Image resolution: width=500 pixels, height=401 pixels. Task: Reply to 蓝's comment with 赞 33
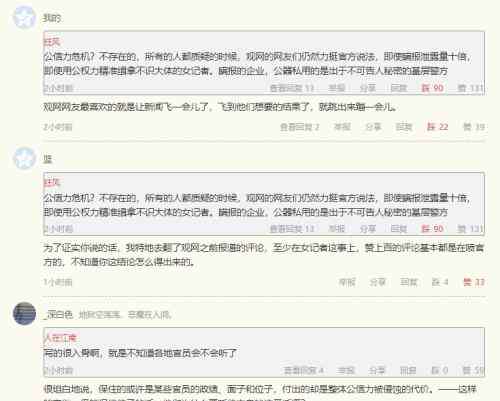point(409,282)
